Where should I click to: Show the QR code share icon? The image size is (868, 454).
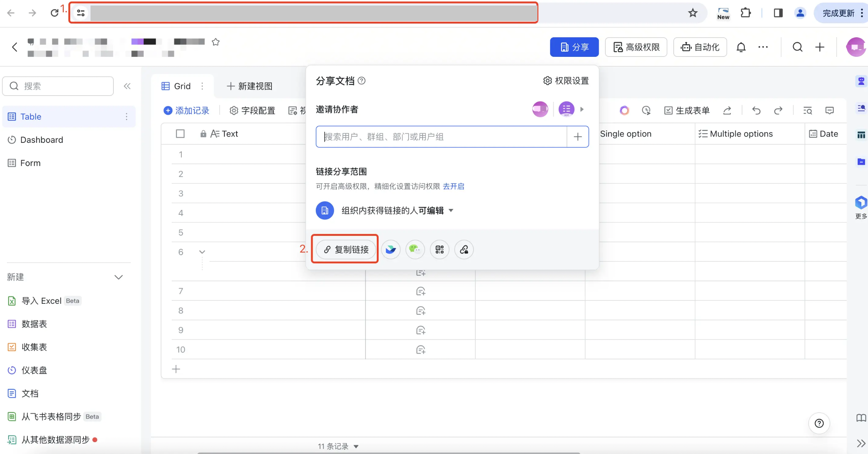click(439, 250)
